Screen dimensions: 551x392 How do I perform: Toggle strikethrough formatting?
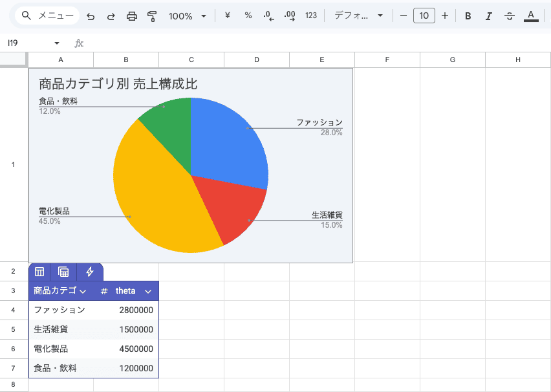click(x=510, y=16)
